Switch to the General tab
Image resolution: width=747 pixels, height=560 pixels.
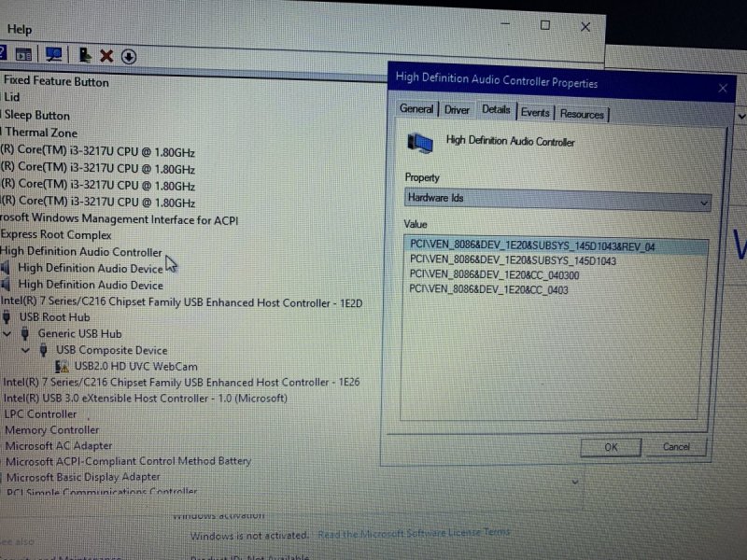point(416,109)
